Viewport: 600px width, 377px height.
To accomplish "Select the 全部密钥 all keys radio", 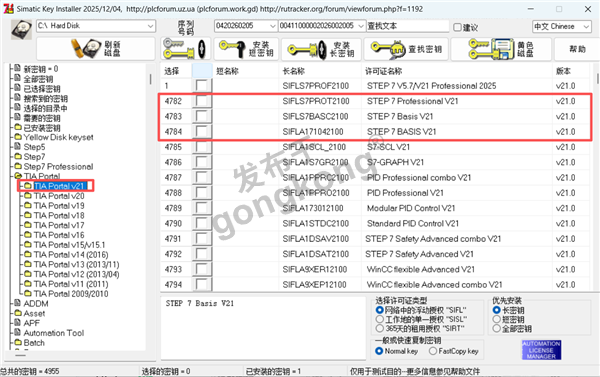I will (x=497, y=328).
